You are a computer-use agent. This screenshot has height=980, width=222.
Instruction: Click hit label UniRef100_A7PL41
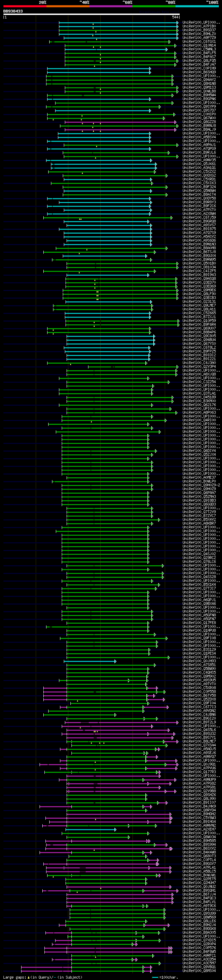[x=199, y=868]
